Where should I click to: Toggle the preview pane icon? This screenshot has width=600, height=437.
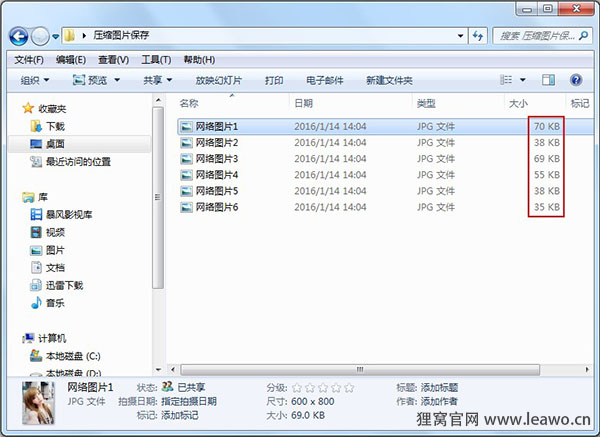click(x=546, y=80)
